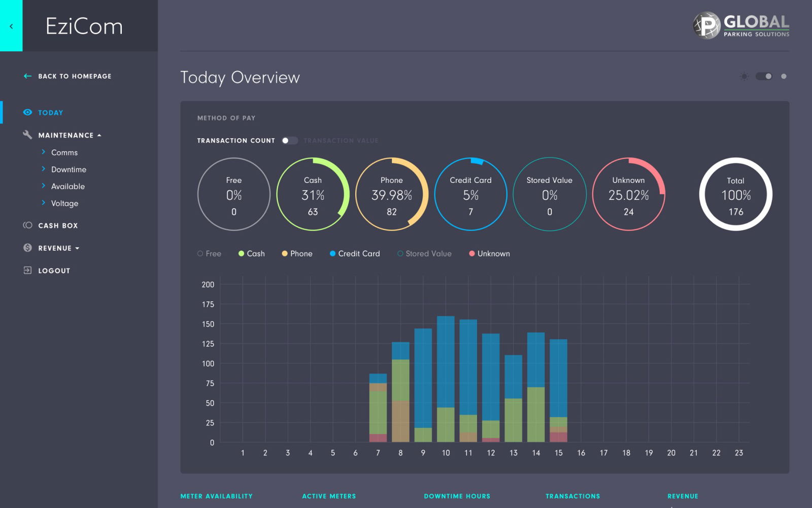The width and height of the screenshot is (812, 508).
Task: Click the Cash 31% gauge
Action: coord(313,194)
